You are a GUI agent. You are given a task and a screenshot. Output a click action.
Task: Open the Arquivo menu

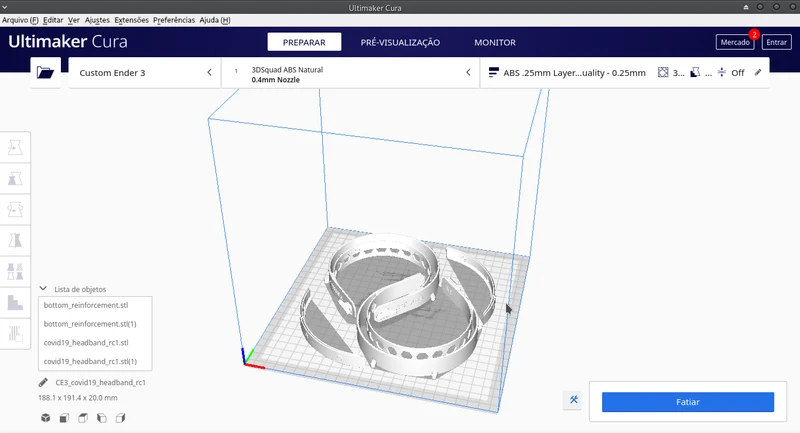point(20,20)
